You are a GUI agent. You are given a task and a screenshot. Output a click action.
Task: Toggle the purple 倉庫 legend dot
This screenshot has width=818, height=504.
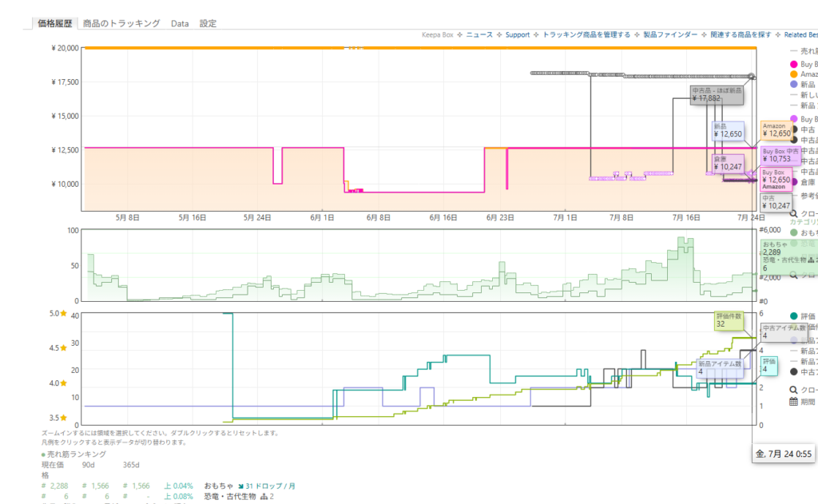794,182
